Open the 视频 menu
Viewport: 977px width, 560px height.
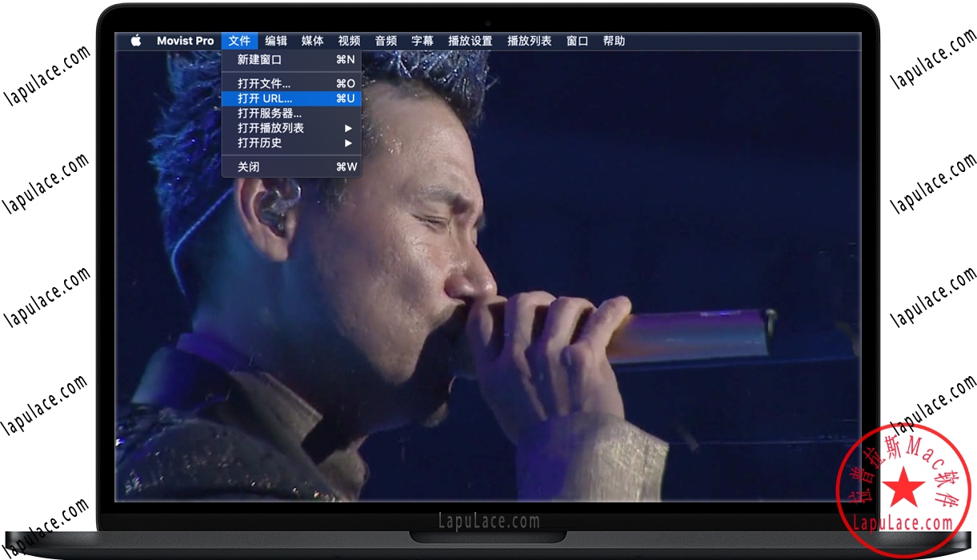coord(349,41)
